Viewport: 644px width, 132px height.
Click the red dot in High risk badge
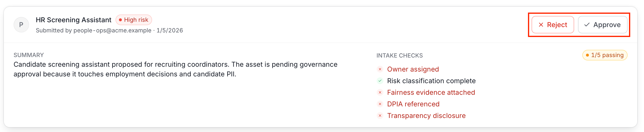pyautogui.click(x=120, y=20)
